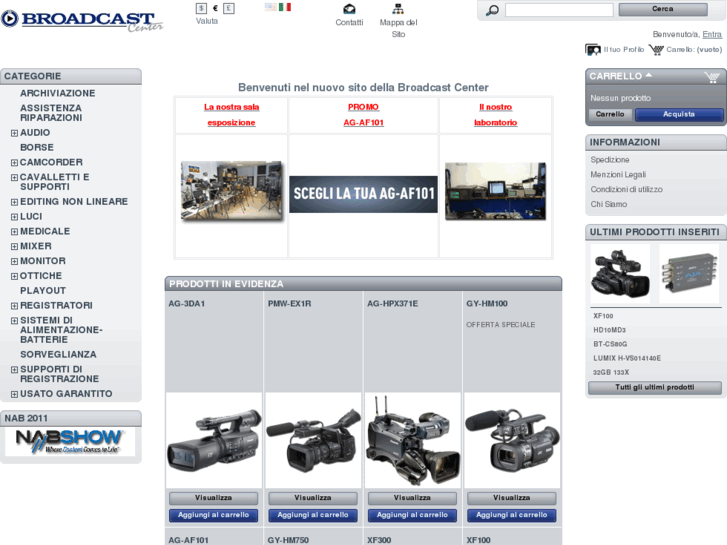The image size is (727, 545).
Task: Click the XF100 camcorder thumbnail in Ultimi Prodotti
Action: 620,274
